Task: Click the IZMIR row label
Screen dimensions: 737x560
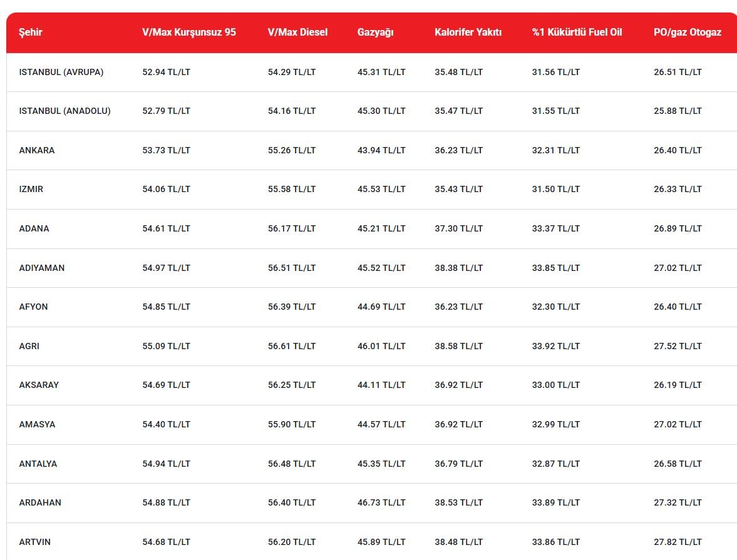Action: [x=31, y=189]
